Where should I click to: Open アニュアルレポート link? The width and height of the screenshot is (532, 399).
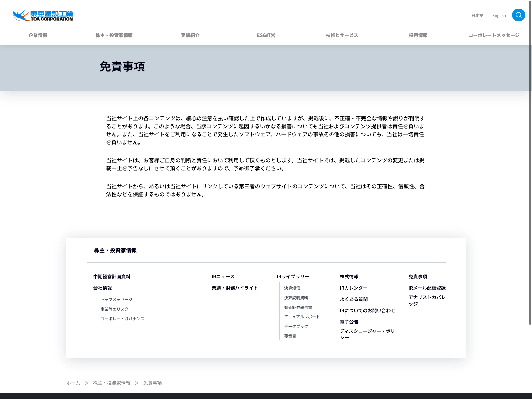[302, 317]
